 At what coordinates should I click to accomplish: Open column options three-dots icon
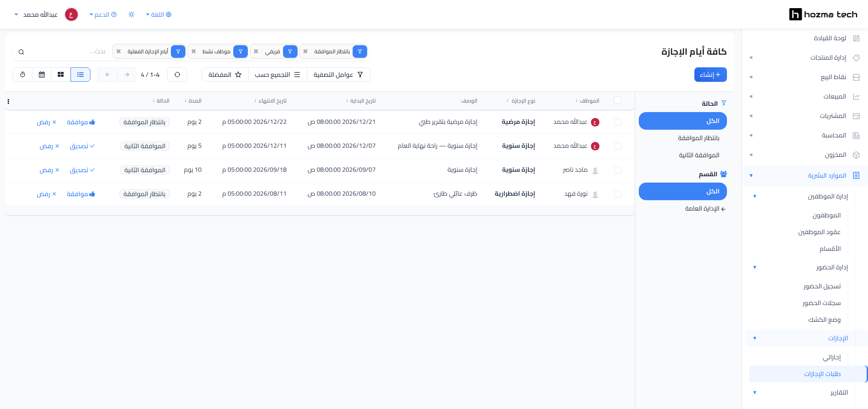pos(8,101)
